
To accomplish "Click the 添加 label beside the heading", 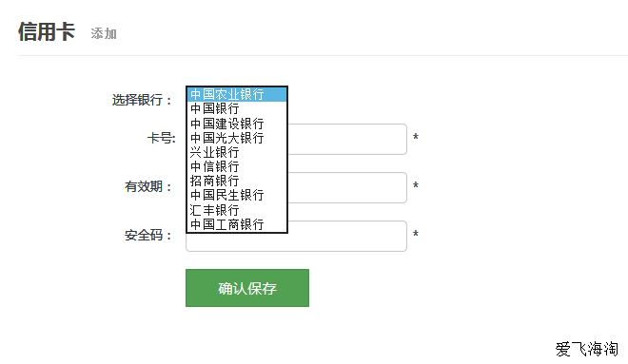I will (x=104, y=33).
